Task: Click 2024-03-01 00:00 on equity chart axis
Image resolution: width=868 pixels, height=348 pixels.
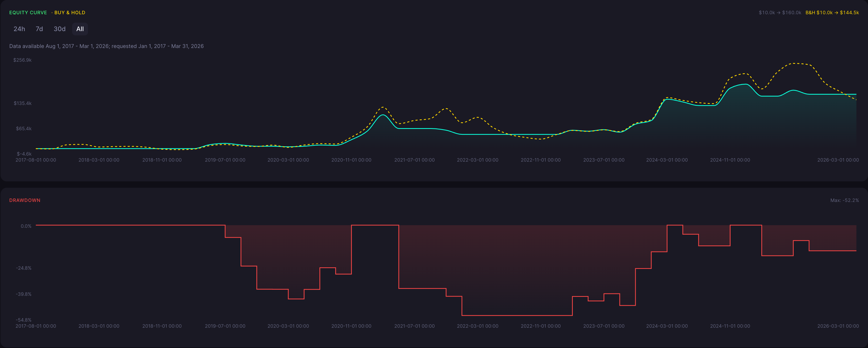Action: pyautogui.click(x=667, y=160)
